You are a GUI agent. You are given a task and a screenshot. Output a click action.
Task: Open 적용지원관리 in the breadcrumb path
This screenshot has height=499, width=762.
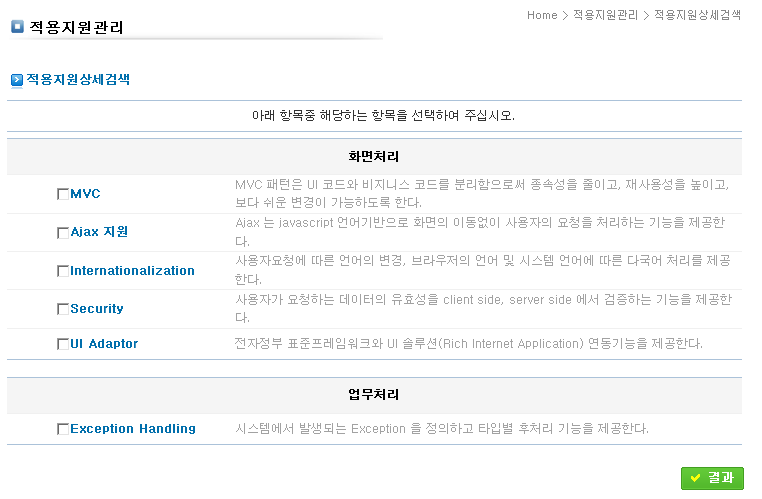pos(606,15)
